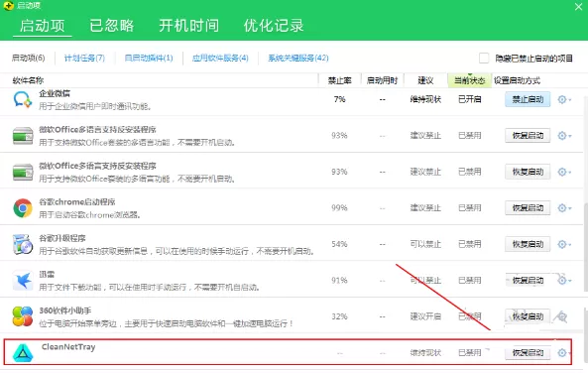Screen dimensions: 588x373
Task: Select the 自启动插件(1) sub-tab
Action: pyautogui.click(x=149, y=58)
